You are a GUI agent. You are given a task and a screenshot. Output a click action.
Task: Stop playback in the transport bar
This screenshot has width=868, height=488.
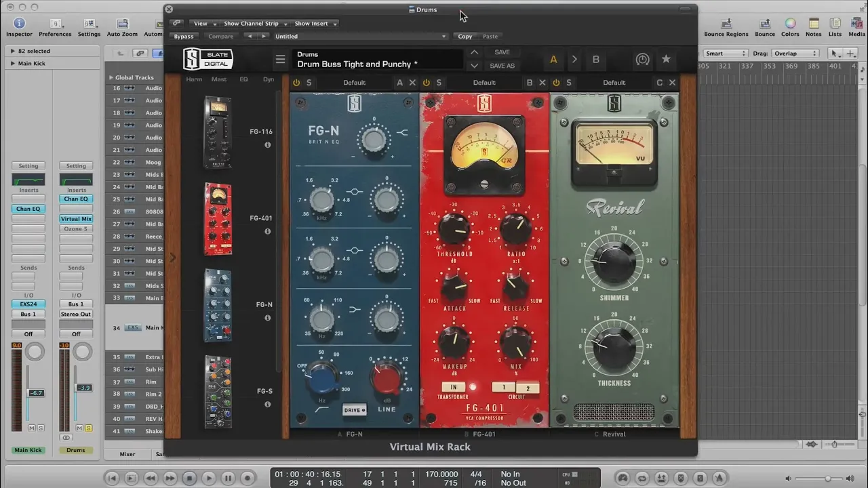(190, 478)
